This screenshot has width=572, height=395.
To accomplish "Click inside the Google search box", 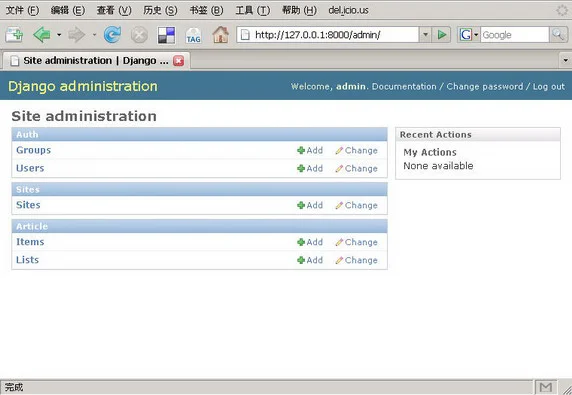I will [x=514, y=35].
